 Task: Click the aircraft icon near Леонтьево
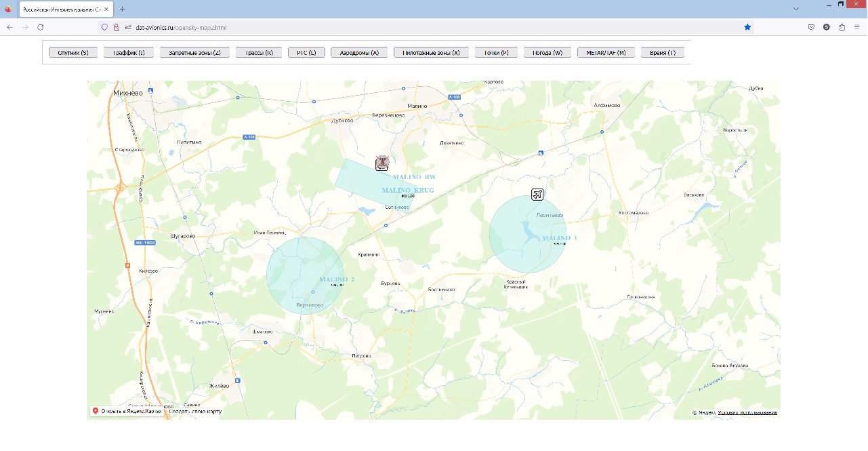(537, 195)
